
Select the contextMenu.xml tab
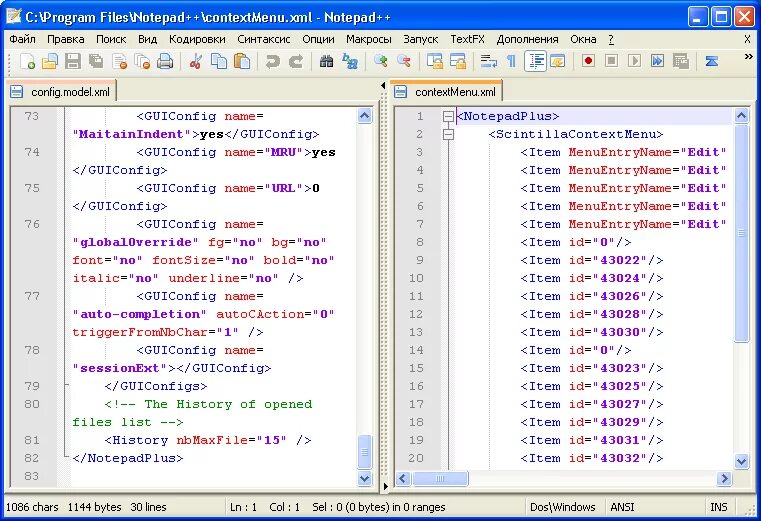[x=447, y=91]
